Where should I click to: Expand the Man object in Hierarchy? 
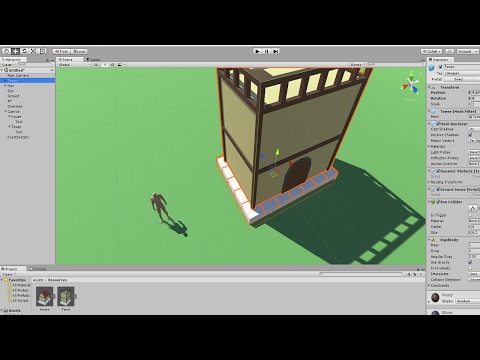(5, 86)
